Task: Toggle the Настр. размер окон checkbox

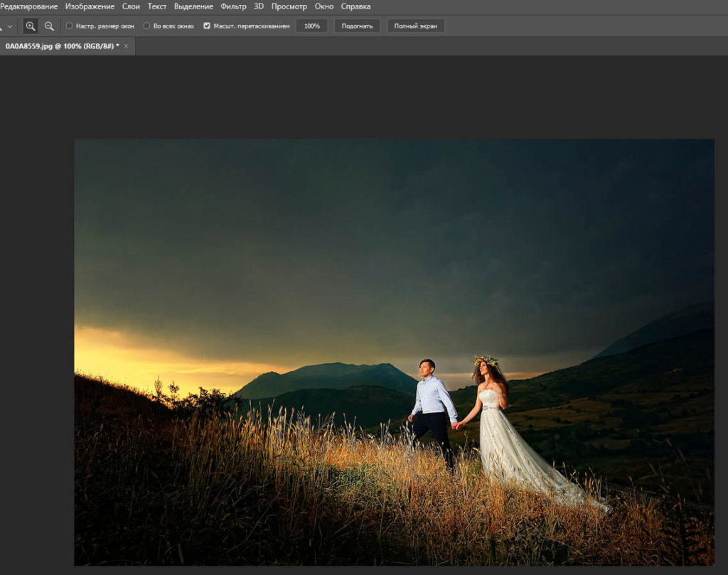Action: click(69, 26)
